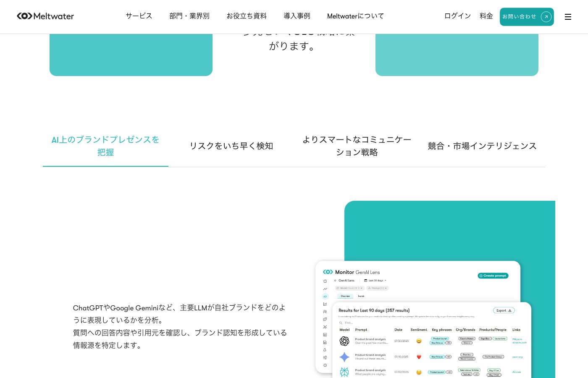Open the 料金 pricing link
The height and width of the screenshot is (378, 588).
(486, 16)
